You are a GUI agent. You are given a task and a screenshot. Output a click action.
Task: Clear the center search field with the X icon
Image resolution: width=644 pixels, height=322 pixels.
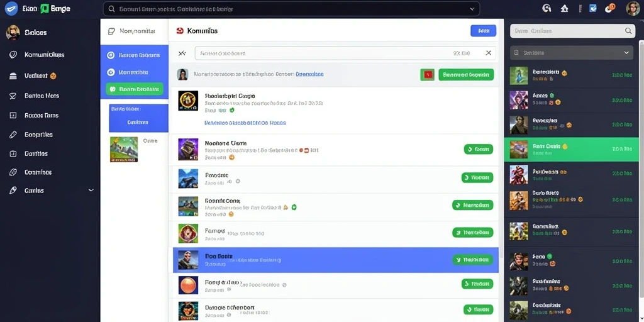(488, 53)
